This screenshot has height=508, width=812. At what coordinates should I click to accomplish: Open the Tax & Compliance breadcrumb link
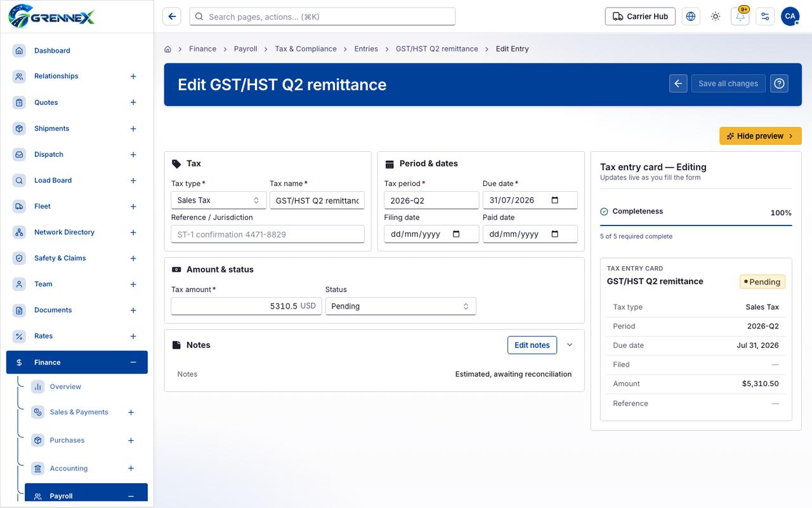coord(306,49)
